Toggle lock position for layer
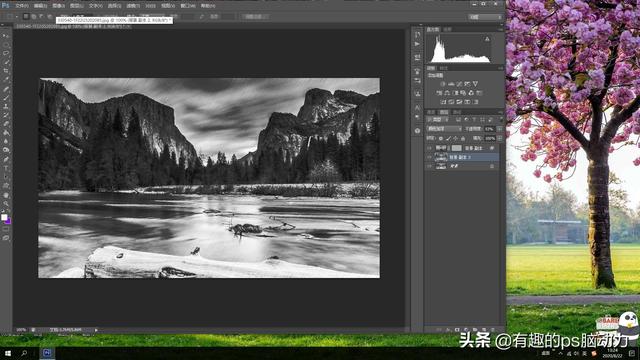 455,138
